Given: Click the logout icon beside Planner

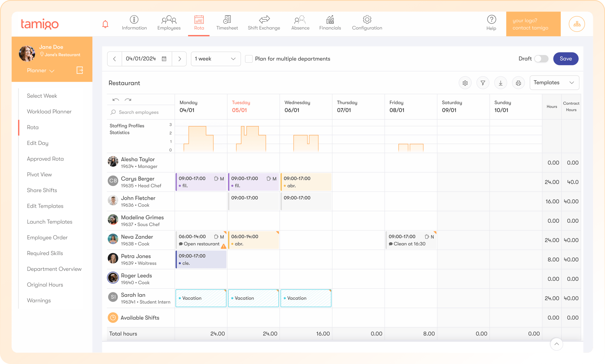Looking at the screenshot, I should tap(80, 70).
